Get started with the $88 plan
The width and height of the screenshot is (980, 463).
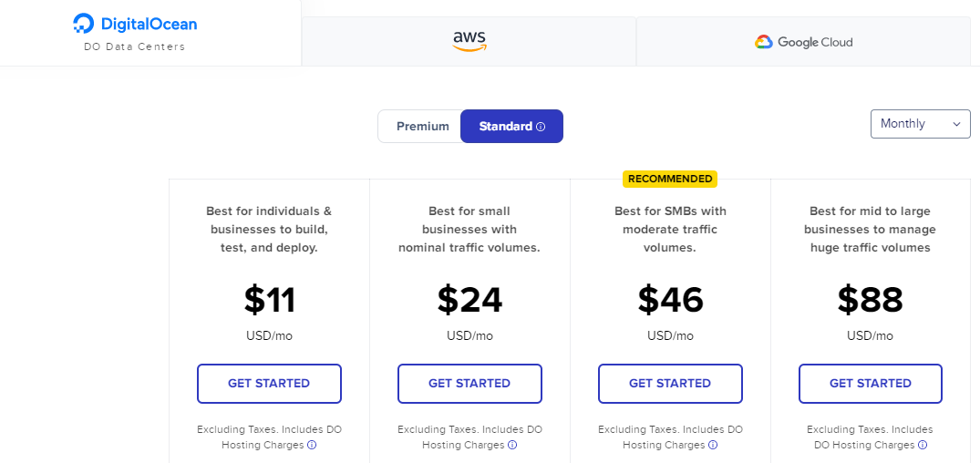(x=871, y=384)
